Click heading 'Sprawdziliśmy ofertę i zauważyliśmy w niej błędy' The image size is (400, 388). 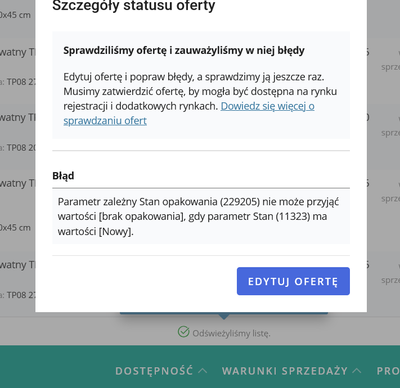[184, 50]
